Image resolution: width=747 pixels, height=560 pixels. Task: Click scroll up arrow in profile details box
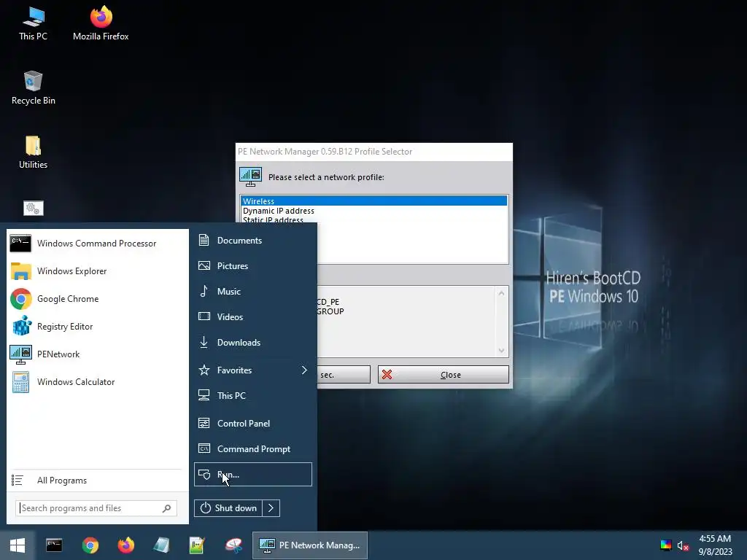501,293
